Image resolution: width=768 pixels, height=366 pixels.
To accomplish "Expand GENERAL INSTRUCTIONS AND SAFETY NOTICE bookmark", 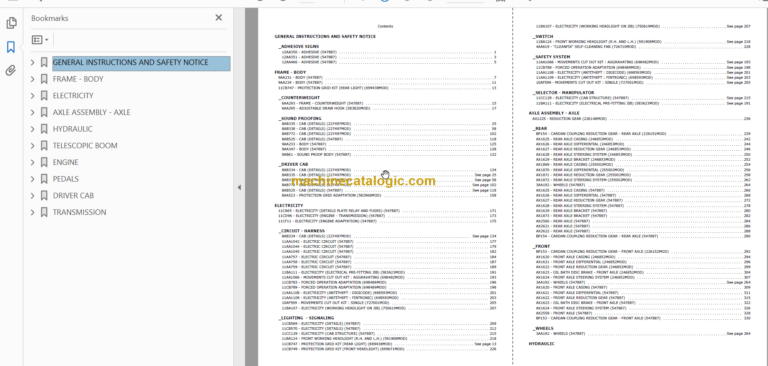I will [x=33, y=63].
